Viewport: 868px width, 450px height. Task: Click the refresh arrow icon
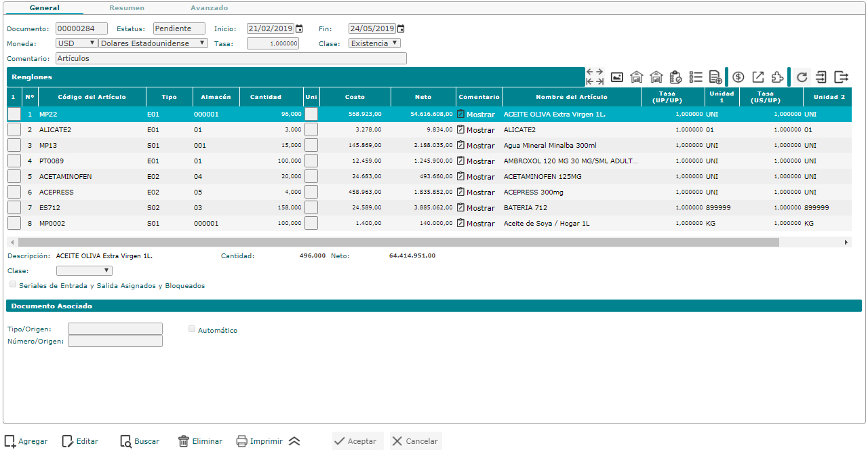tap(802, 77)
